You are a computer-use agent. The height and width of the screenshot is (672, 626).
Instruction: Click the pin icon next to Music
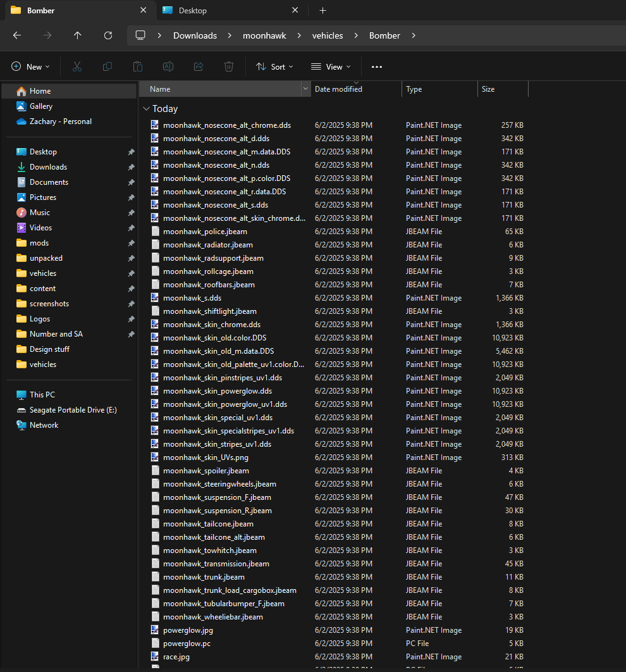click(131, 213)
